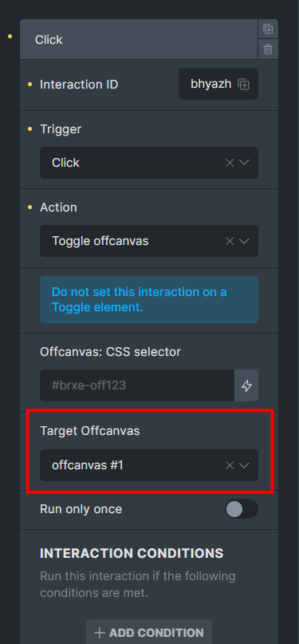The image size is (299, 644).
Task: Focus the Offcanvas CSS selector input
Action: pos(137,385)
